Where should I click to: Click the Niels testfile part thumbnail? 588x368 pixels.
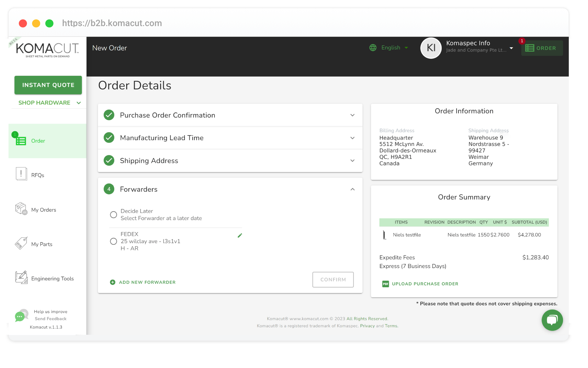[384, 235]
